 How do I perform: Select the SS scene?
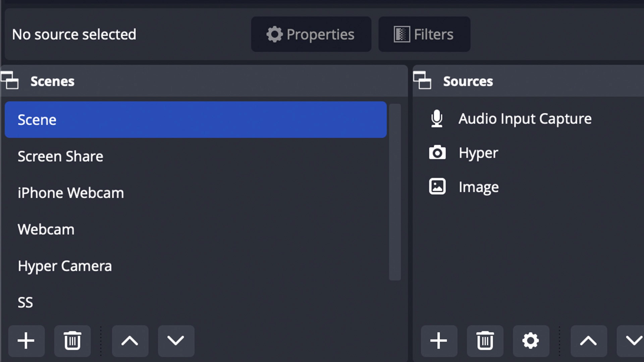[x=25, y=302]
